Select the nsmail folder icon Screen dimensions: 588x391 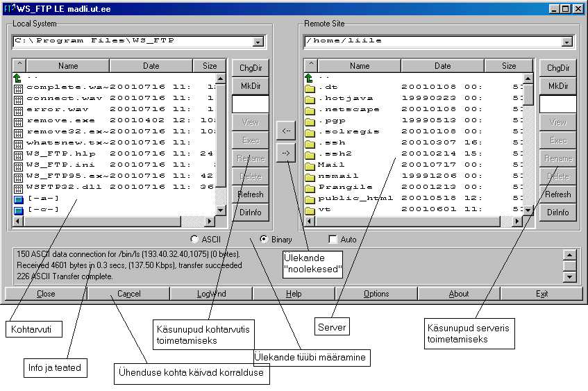tap(310, 177)
